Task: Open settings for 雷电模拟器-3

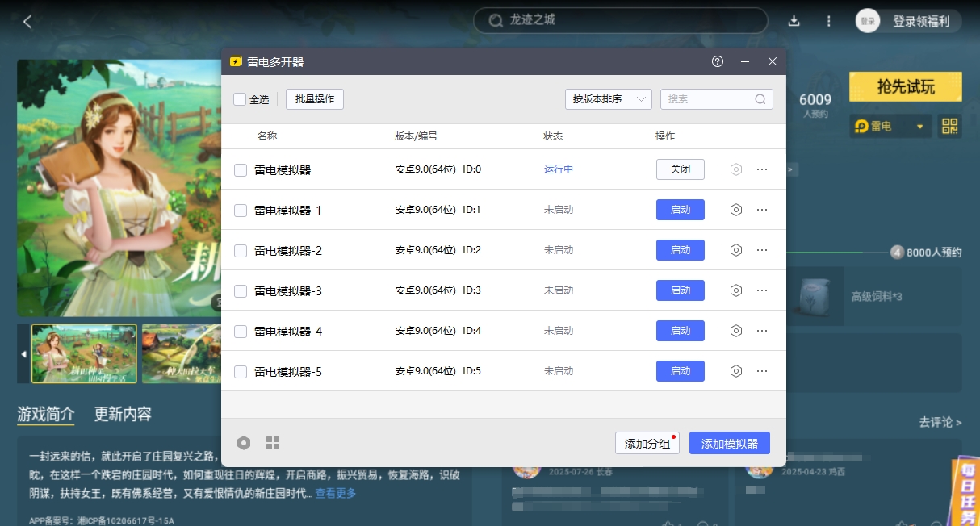Action: click(x=736, y=290)
